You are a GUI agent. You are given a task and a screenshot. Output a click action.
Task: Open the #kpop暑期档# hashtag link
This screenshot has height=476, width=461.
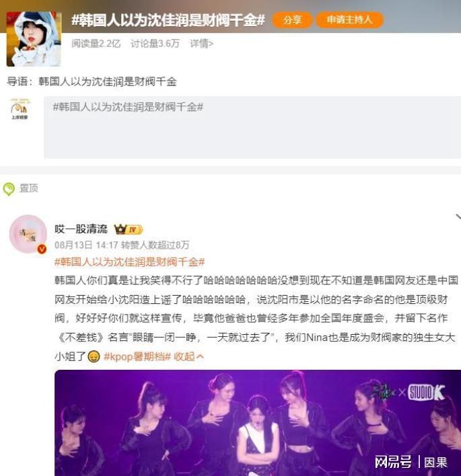[x=137, y=356]
